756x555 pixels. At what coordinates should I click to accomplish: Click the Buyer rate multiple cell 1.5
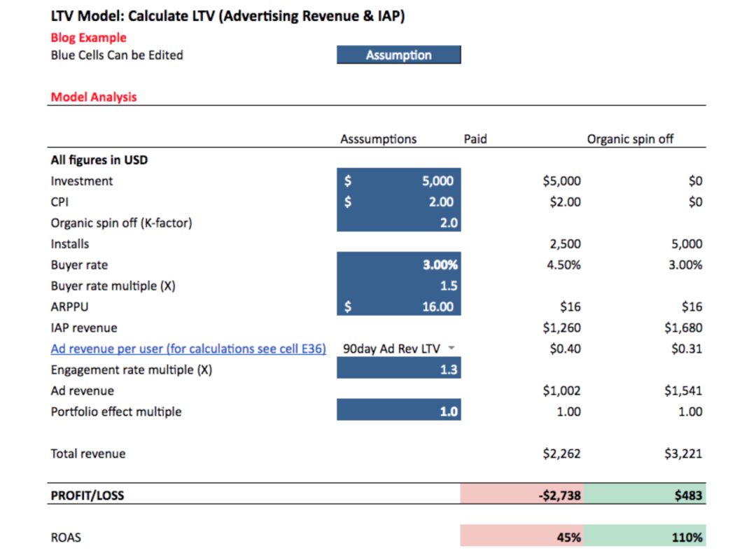pyautogui.click(x=398, y=286)
